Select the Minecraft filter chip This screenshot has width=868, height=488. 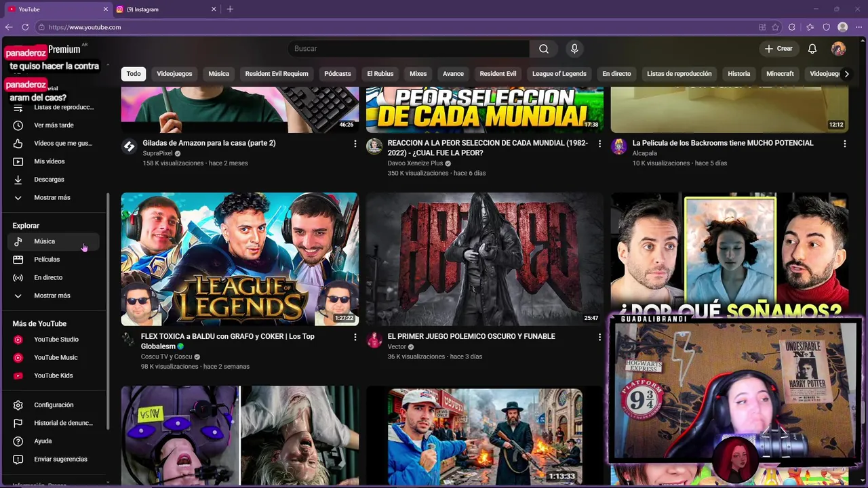click(x=780, y=74)
